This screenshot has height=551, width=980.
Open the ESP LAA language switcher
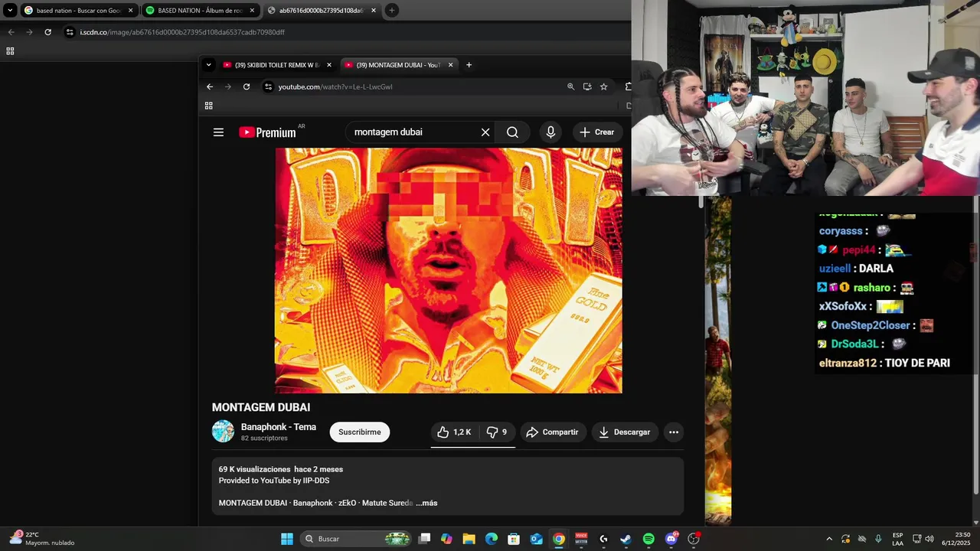tap(897, 539)
